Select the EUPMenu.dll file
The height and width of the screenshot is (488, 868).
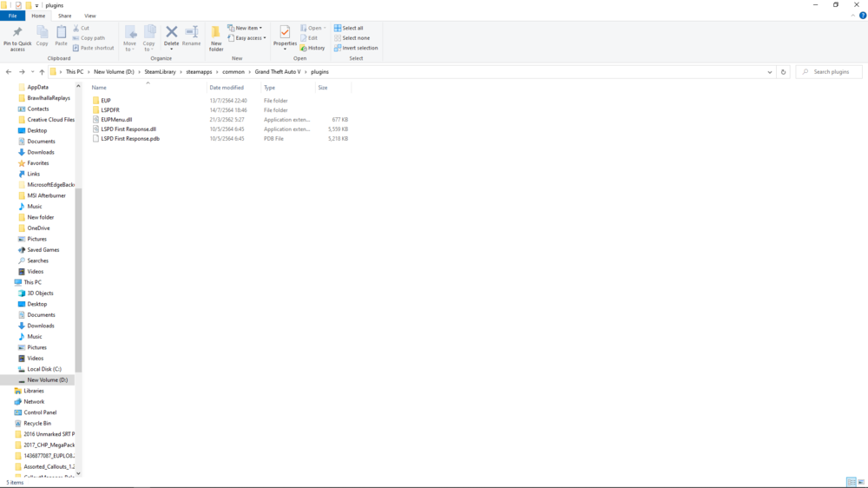click(116, 120)
